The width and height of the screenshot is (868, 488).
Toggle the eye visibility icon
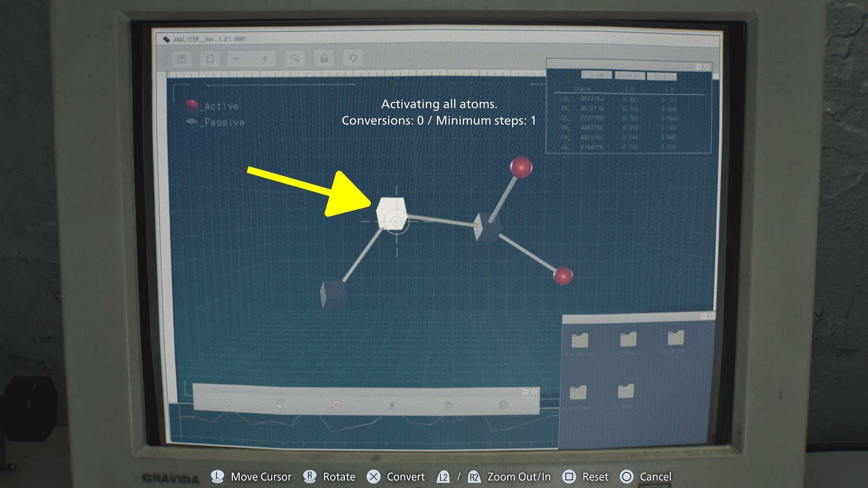click(x=392, y=405)
